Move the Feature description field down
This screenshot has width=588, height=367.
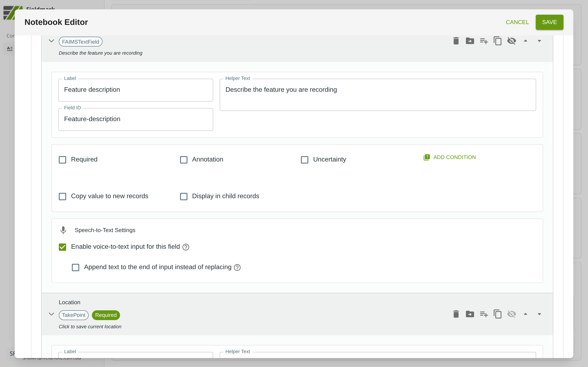click(539, 41)
